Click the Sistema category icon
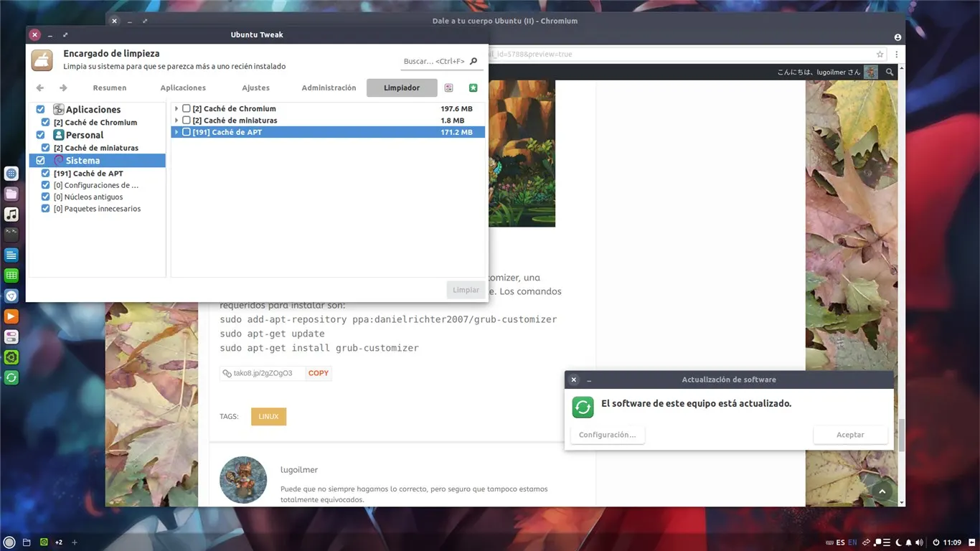This screenshot has height=551, width=980. (60, 160)
